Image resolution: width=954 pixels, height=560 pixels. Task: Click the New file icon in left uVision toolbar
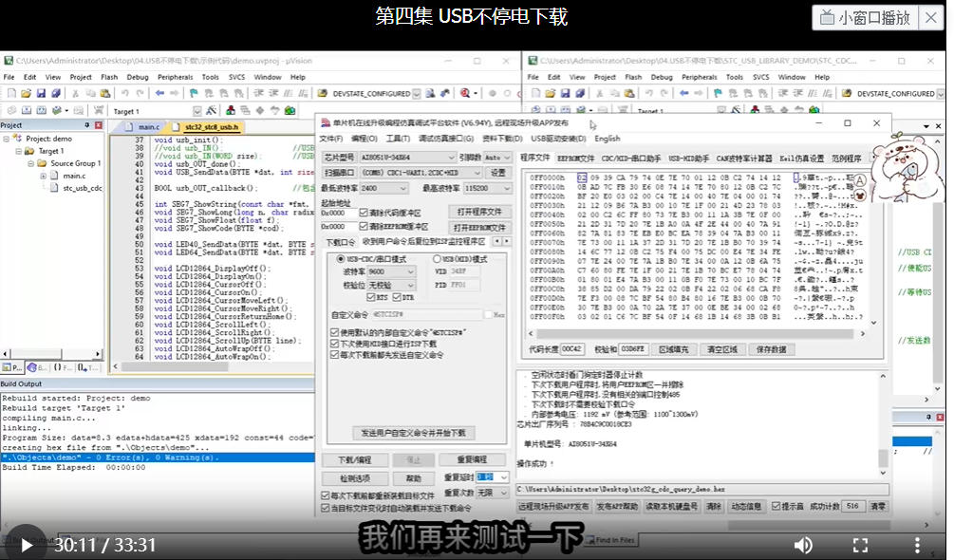[x=11, y=93]
